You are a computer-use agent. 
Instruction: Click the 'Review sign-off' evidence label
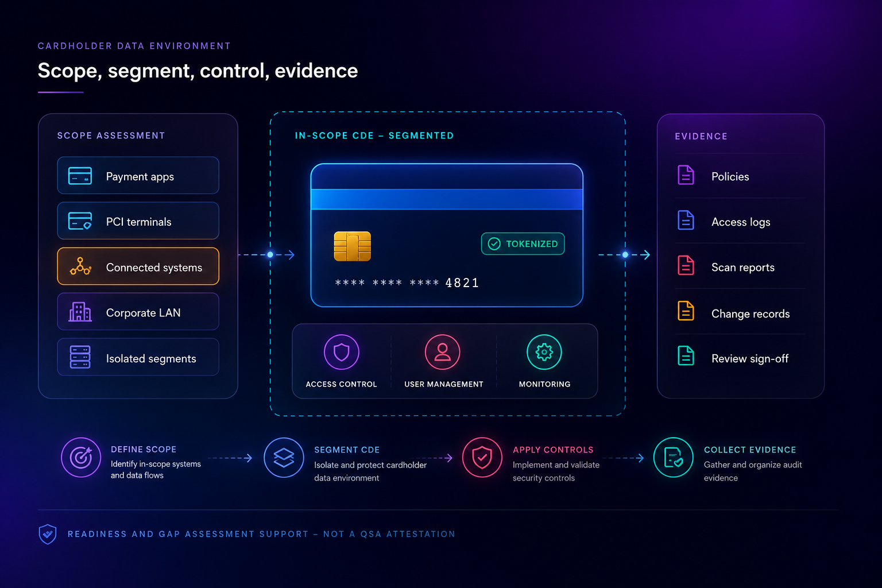point(750,359)
